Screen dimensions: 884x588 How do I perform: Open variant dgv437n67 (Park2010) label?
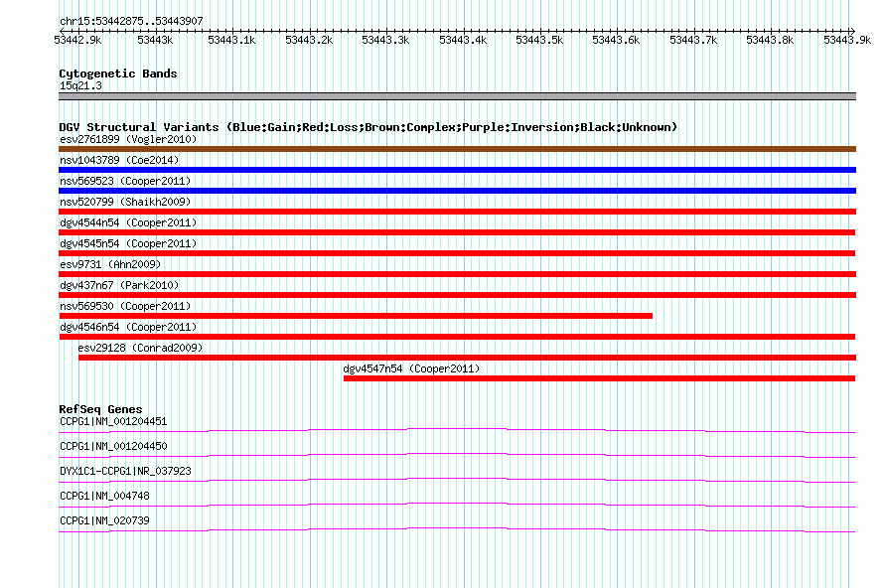(x=119, y=285)
